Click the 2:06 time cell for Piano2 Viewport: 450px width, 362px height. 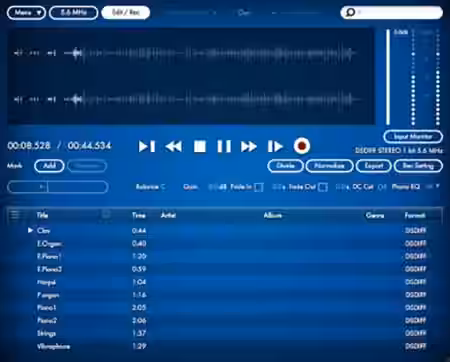(139, 320)
